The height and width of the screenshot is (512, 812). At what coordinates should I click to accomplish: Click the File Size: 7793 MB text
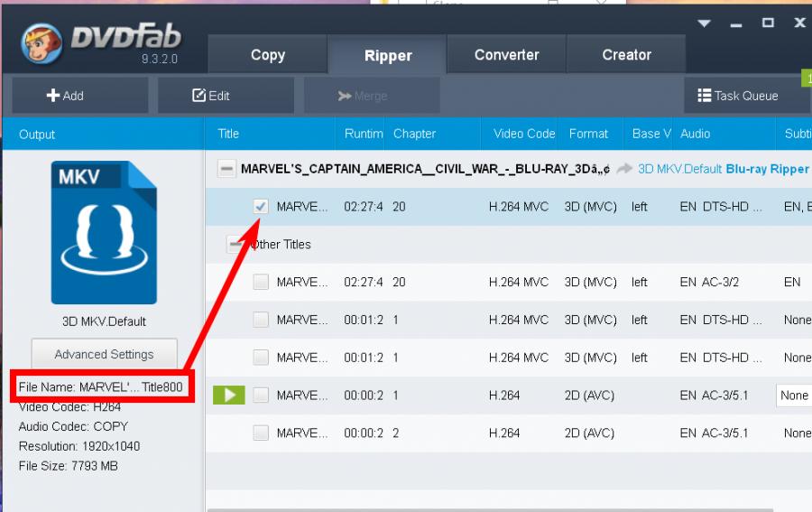point(69,466)
